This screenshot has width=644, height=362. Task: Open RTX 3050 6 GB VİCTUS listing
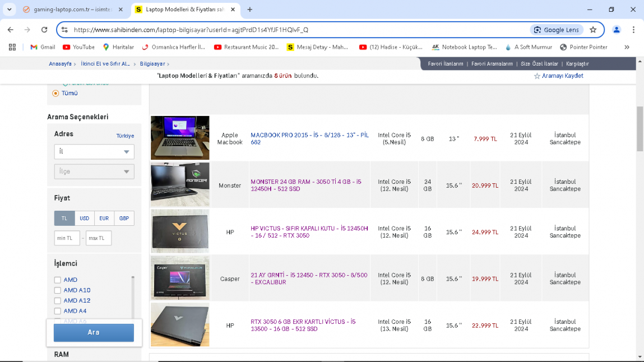point(303,326)
